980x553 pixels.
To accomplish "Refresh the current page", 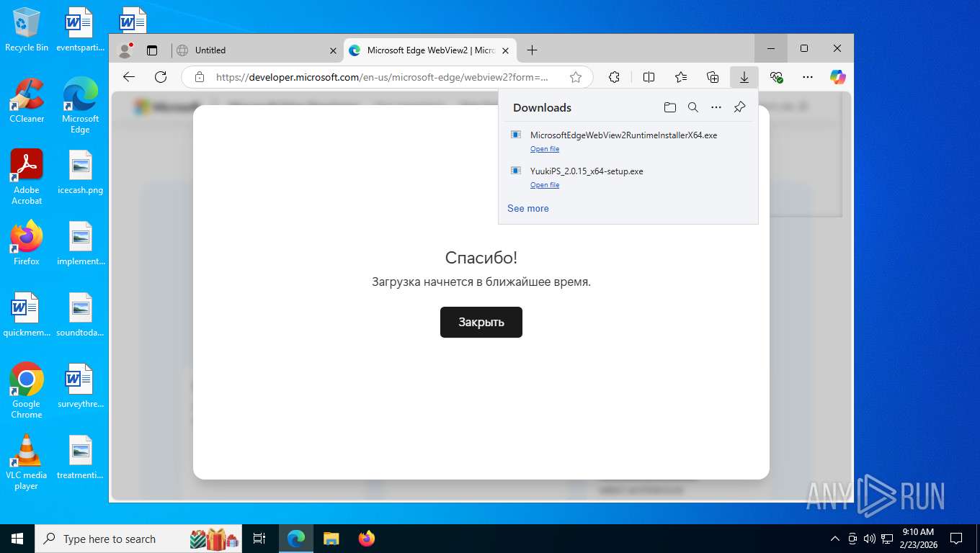I will coord(161,77).
